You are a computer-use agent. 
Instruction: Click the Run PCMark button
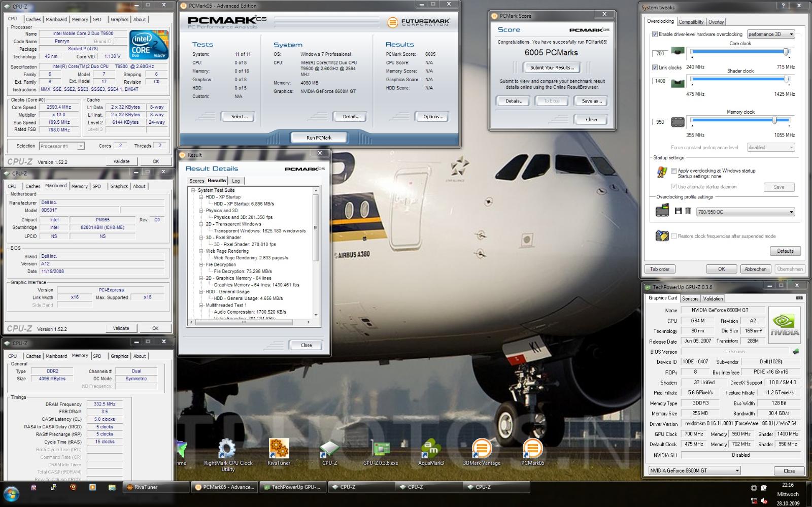pos(319,138)
